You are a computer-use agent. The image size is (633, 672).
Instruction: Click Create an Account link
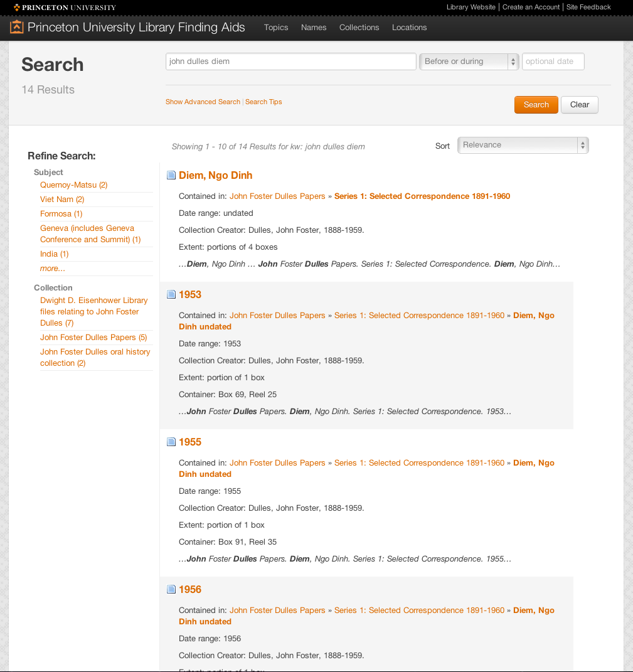click(531, 7)
